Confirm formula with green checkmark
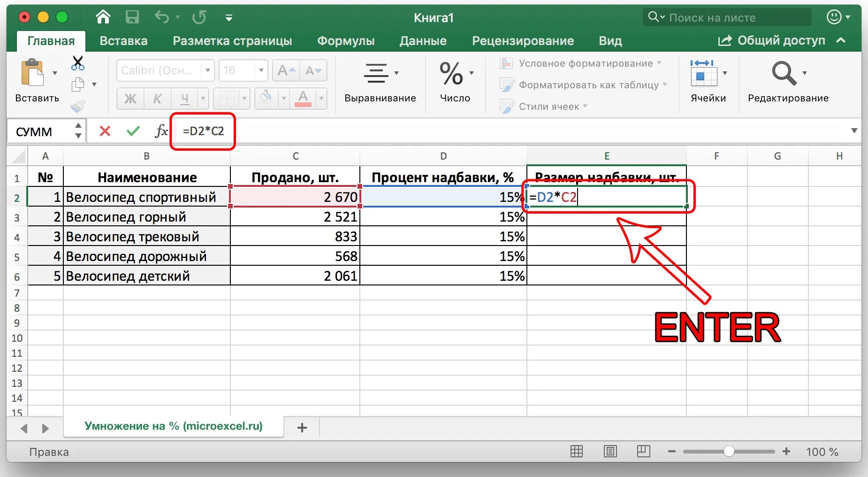 pos(133,131)
